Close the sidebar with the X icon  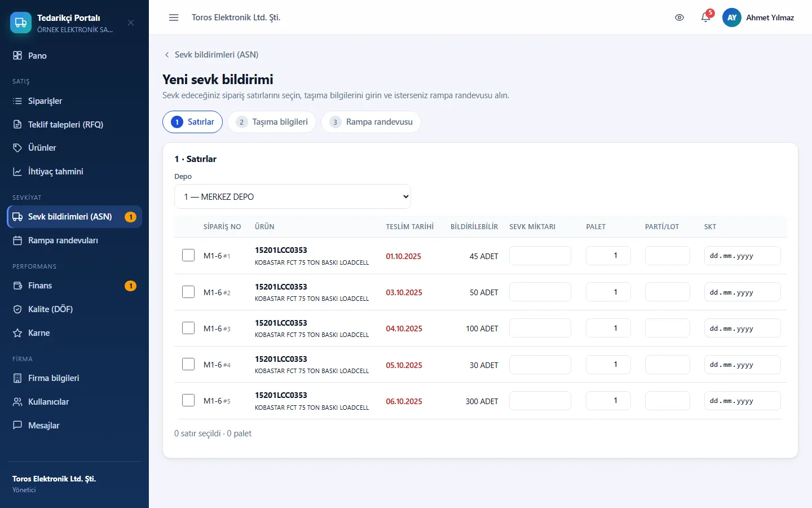[131, 23]
